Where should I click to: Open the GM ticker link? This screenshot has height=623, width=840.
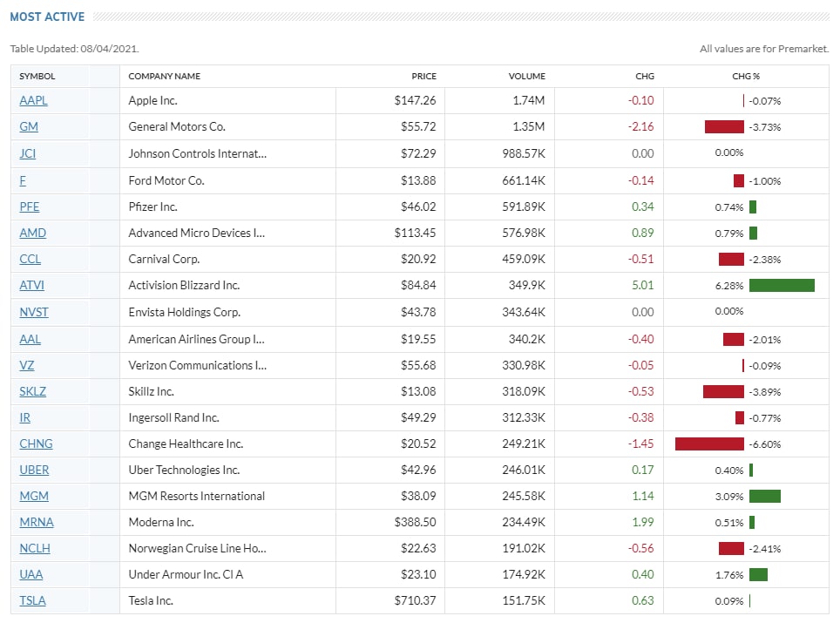(29, 126)
